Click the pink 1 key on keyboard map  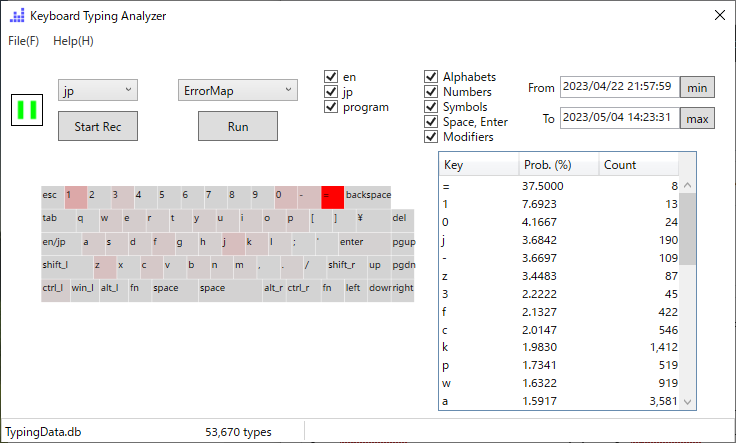76,197
